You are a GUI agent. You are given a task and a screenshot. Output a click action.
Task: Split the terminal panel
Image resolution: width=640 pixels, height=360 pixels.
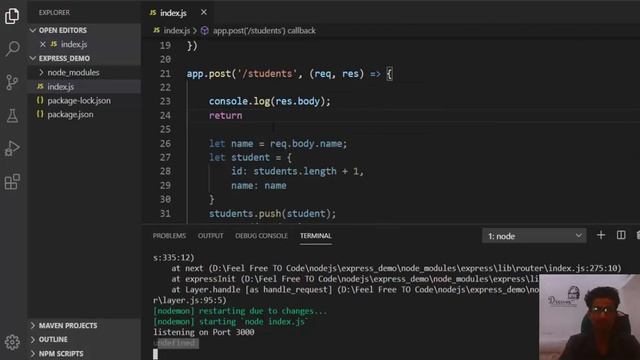tap(621, 235)
